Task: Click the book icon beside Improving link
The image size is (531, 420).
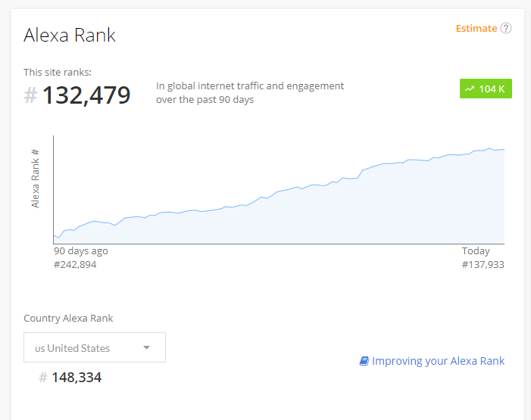Action: pos(364,362)
